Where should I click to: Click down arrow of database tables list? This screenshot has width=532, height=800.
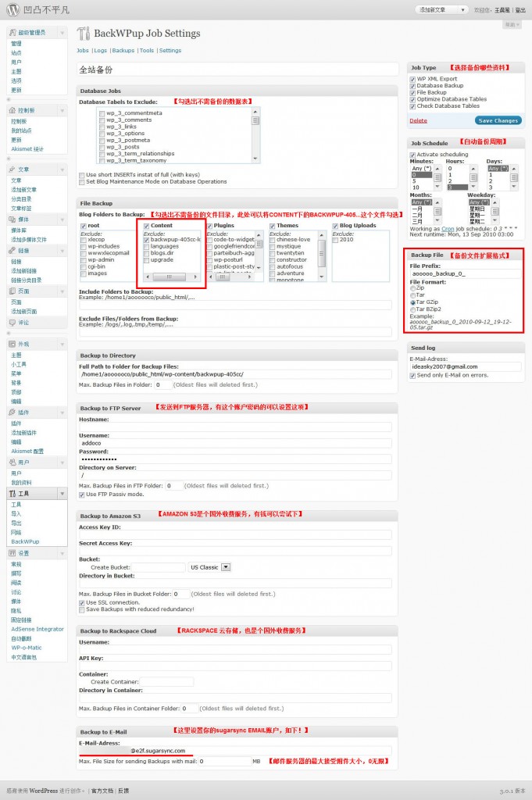(255, 159)
